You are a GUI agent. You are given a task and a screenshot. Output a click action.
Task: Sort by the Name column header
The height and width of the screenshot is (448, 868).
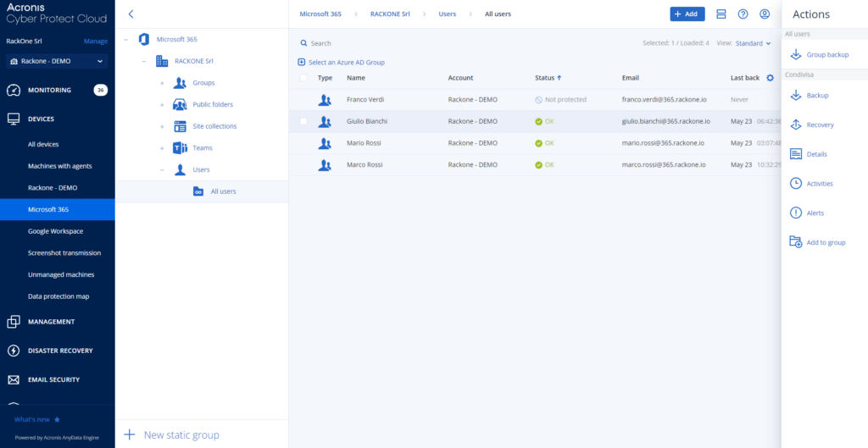click(356, 78)
